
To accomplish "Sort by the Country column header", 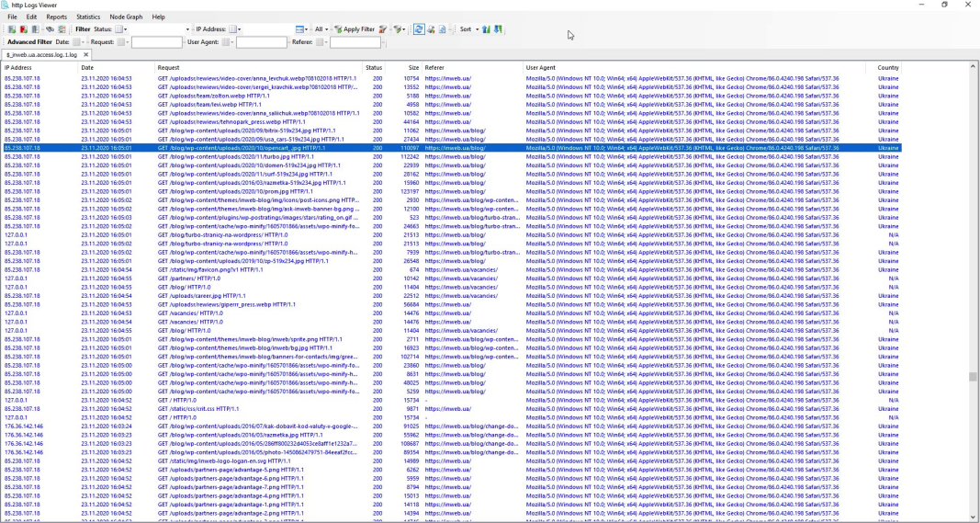I will (884, 68).
